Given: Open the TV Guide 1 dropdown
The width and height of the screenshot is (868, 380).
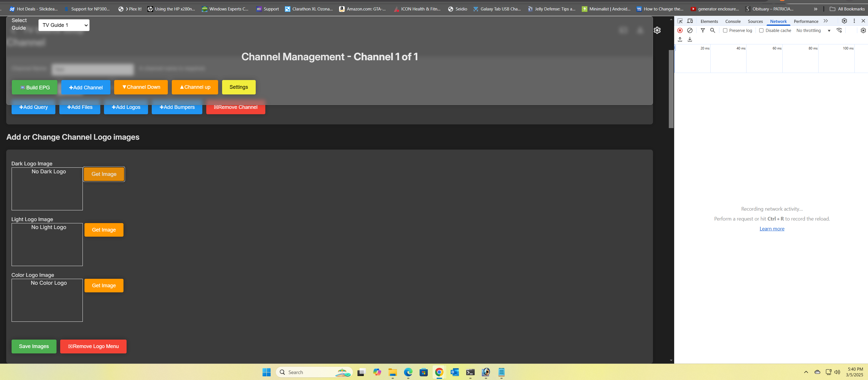Looking at the screenshot, I should click(64, 25).
